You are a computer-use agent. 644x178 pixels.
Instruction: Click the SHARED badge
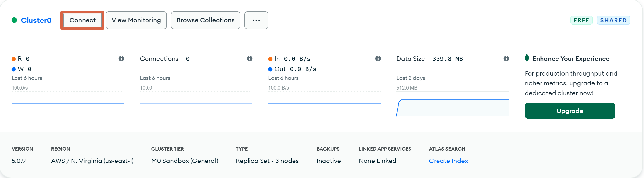tap(613, 20)
